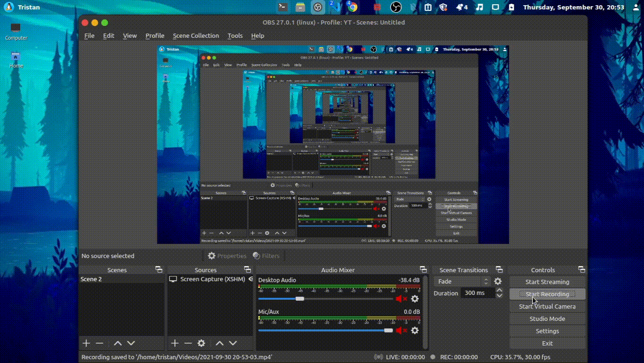
Task: Open the Home desktop folder
Action: pos(16,60)
